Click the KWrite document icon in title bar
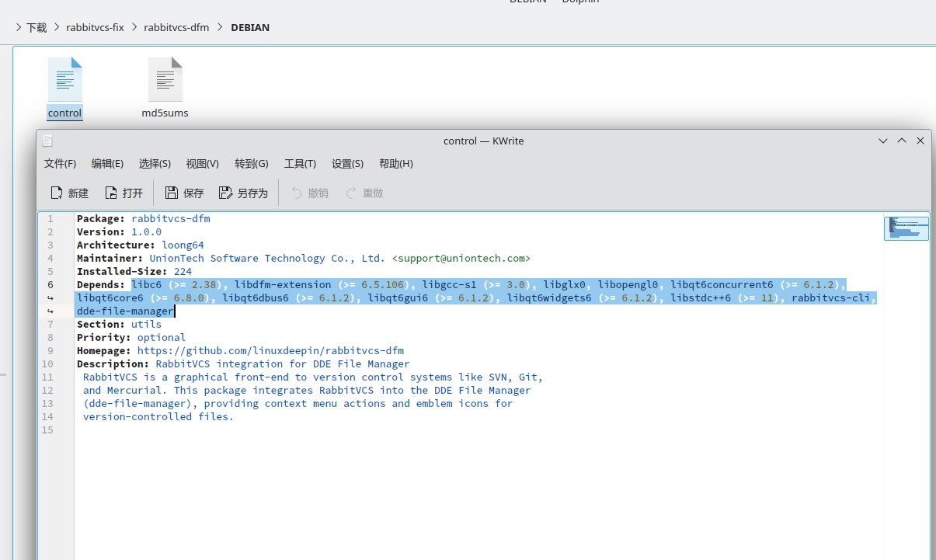This screenshot has height=560, width=936. pyautogui.click(x=47, y=141)
